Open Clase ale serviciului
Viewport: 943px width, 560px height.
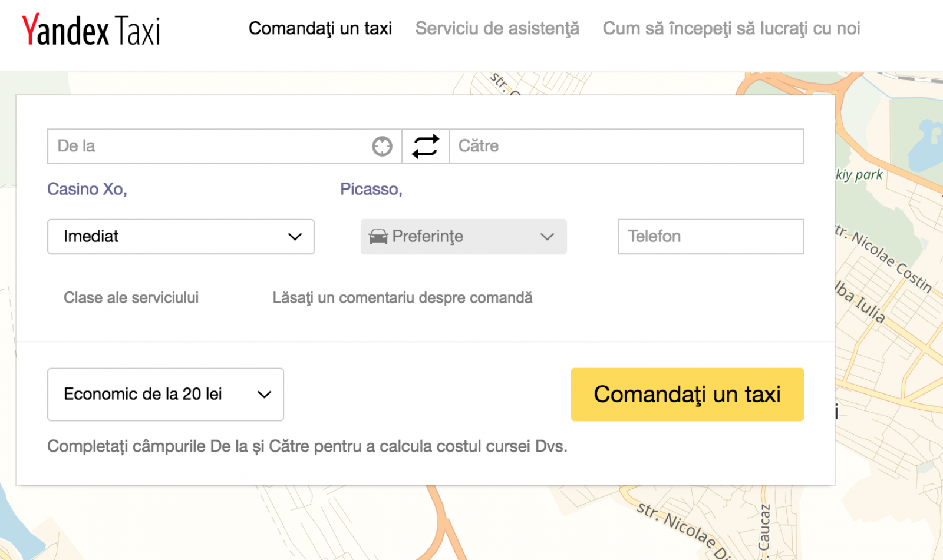(x=131, y=298)
